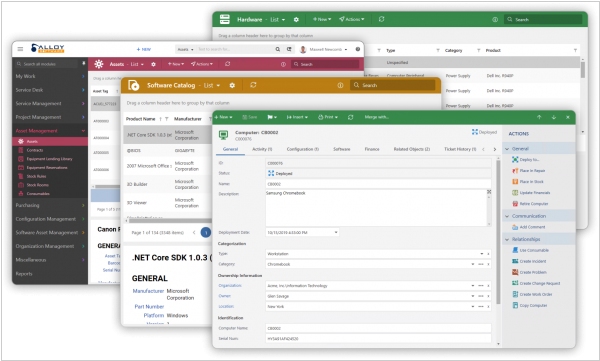
Task: Click info icon in Hardware toolbar
Action: coord(495,19)
